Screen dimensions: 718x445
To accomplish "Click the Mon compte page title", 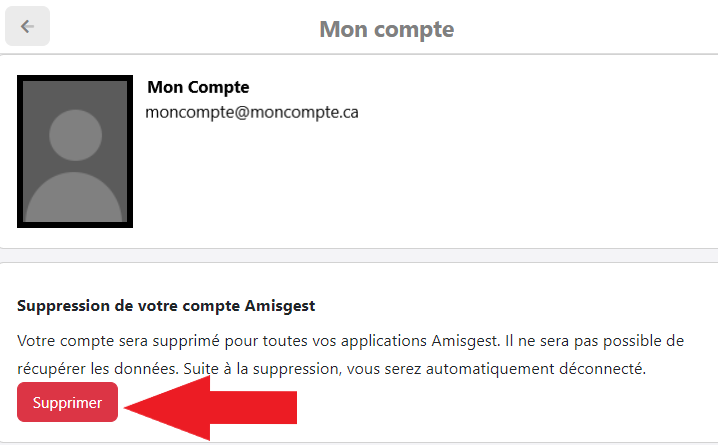I will pos(386,29).
